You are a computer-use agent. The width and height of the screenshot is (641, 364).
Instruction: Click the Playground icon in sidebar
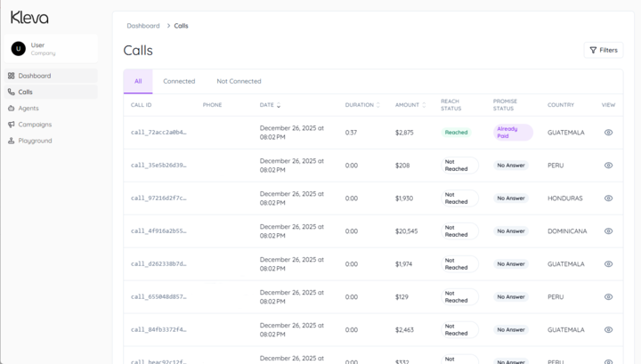12,141
